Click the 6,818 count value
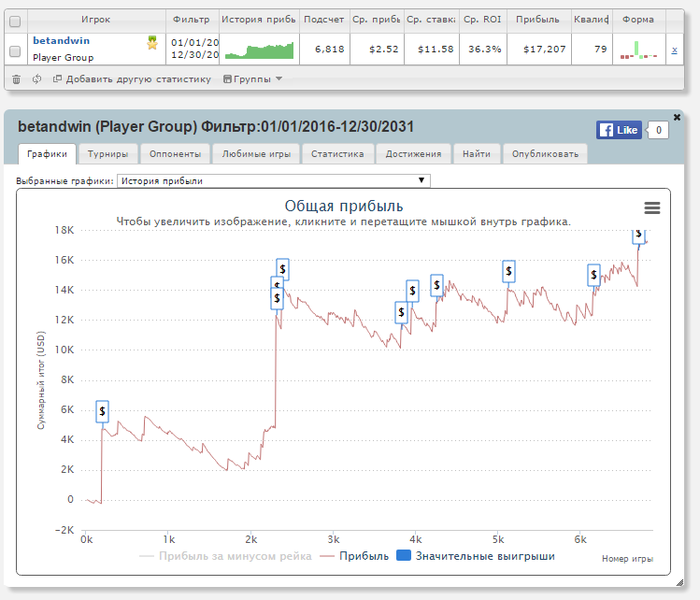Screen dimensions: 700x600 coord(329,49)
